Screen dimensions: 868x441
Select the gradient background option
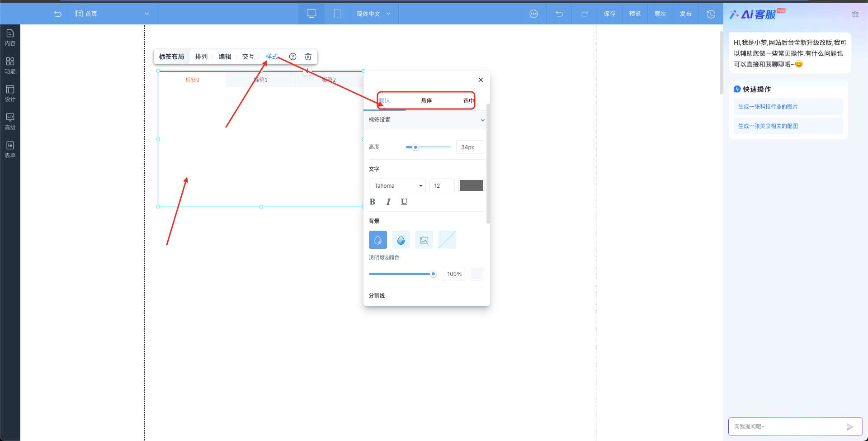401,240
